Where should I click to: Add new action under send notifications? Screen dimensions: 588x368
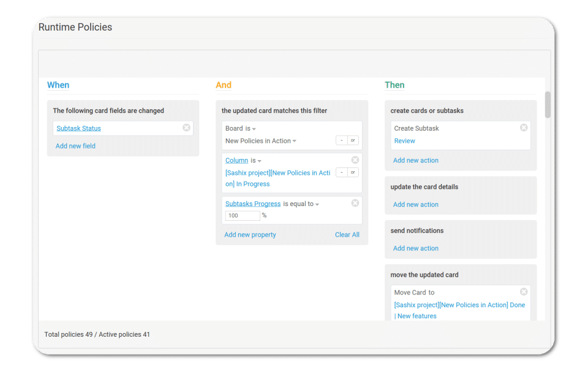pyautogui.click(x=415, y=248)
